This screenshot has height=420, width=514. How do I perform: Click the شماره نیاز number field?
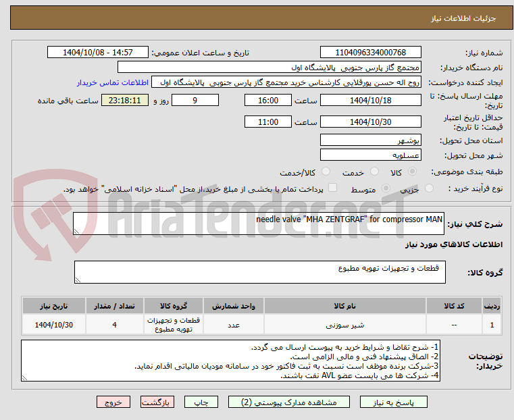(370, 53)
